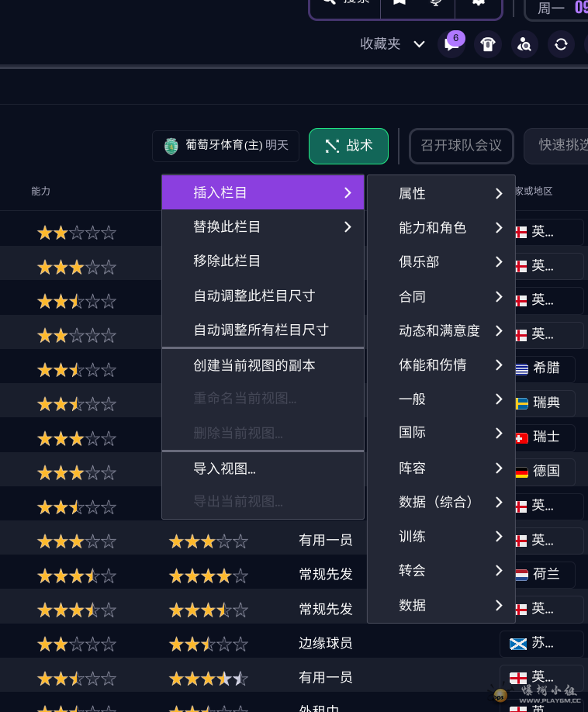
Task: Click the Sporting CP club badge
Action: coord(171,146)
